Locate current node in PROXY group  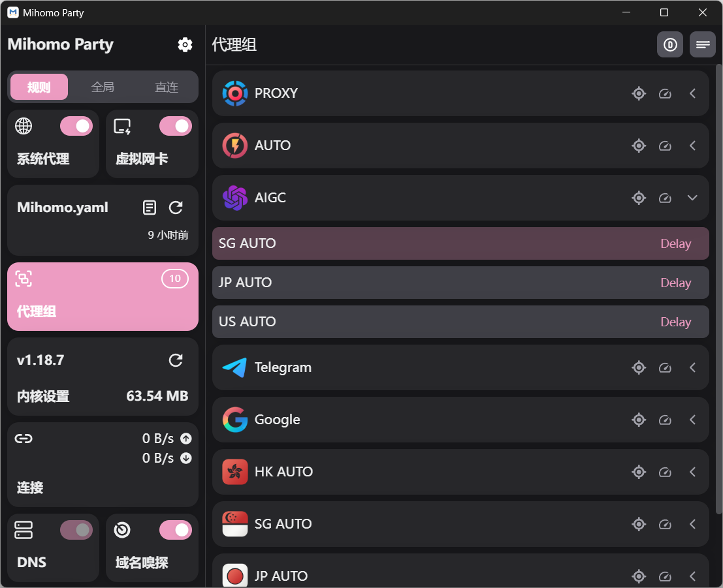pyautogui.click(x=639, y=93)
